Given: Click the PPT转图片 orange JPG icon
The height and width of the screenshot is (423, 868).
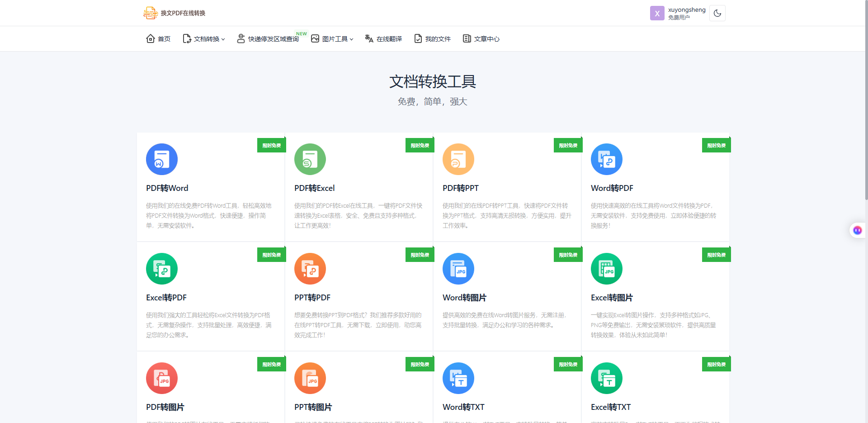Looking at the screenshot, I should [x=310, y=378].
